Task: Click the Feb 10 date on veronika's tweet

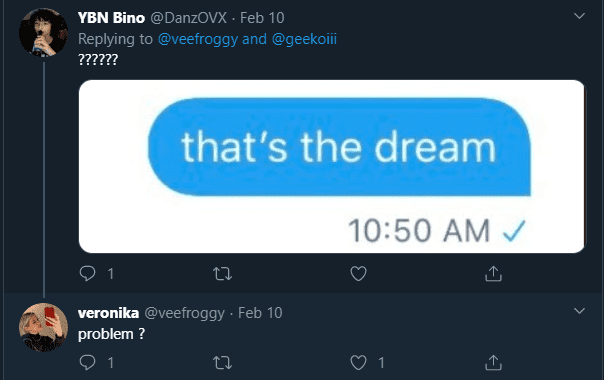Action: click(260, 313)
